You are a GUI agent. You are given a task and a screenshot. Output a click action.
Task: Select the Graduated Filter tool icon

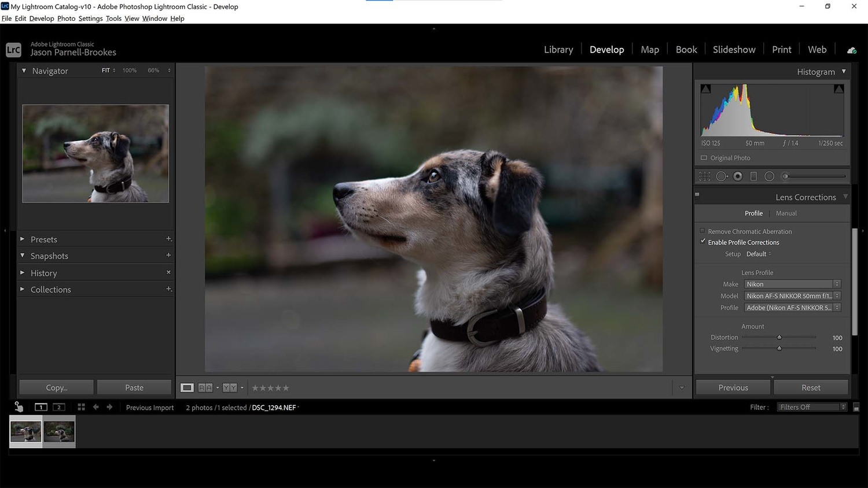coord(753,176)
